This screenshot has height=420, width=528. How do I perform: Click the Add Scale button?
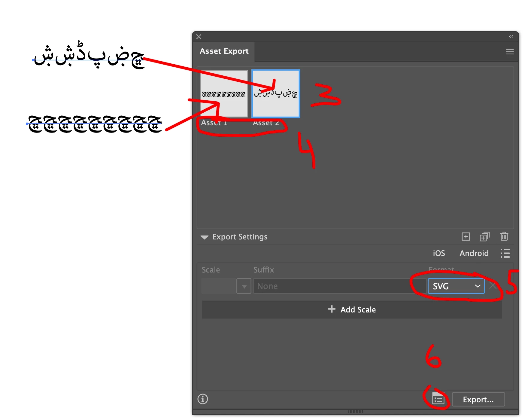coord(352,309)
